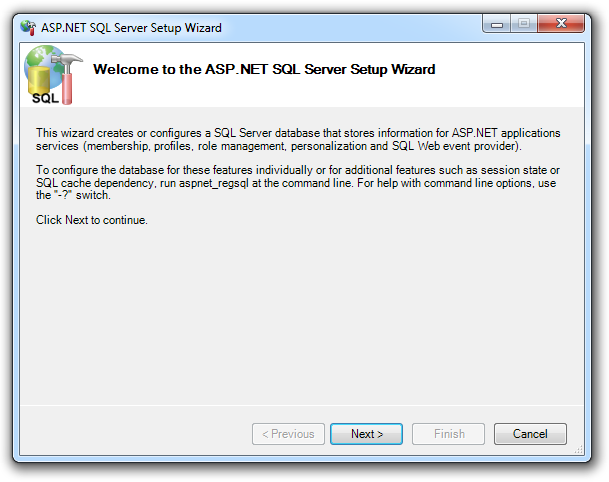Click the resize grip at window corner
The height and width of the screenshot is (482, 609).
(579, 449)
